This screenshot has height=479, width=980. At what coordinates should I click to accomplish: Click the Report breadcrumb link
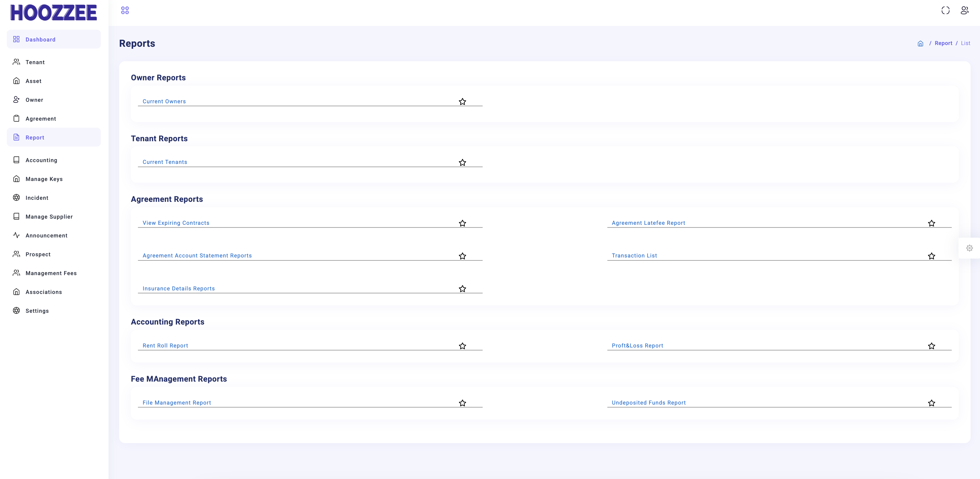(943, 43)
